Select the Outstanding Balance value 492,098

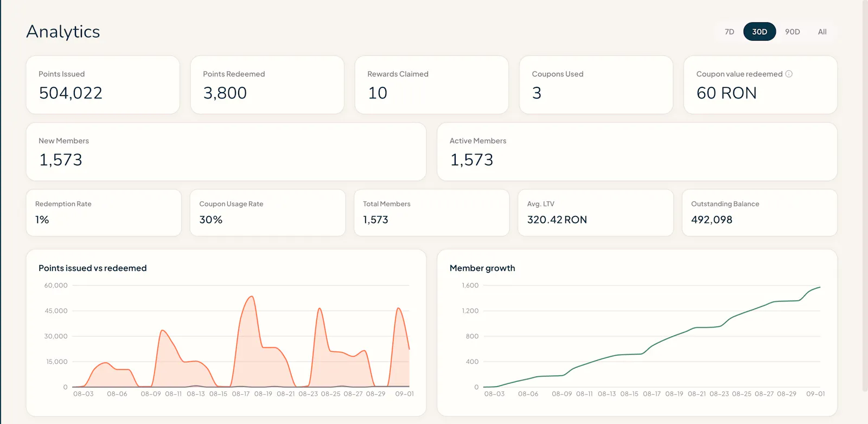tap(712, 220)
